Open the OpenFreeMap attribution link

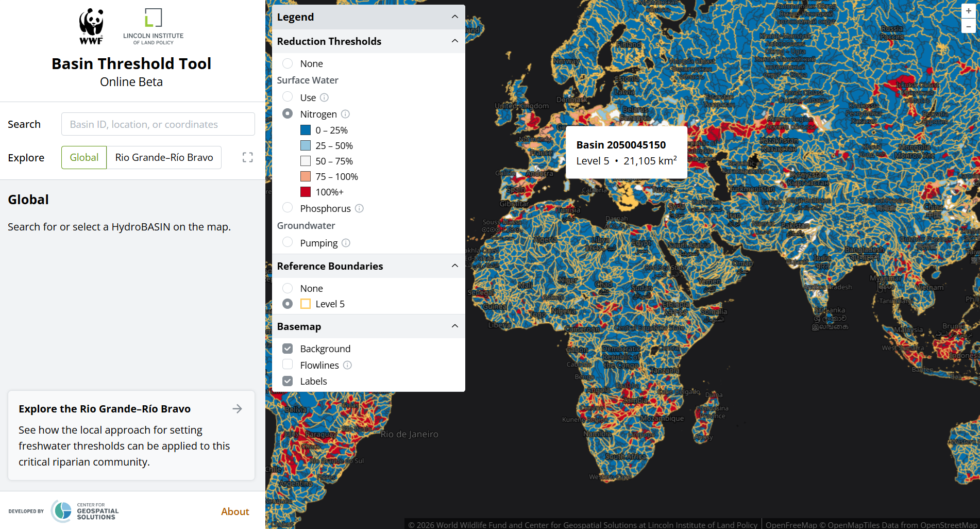tap(791, 525)
